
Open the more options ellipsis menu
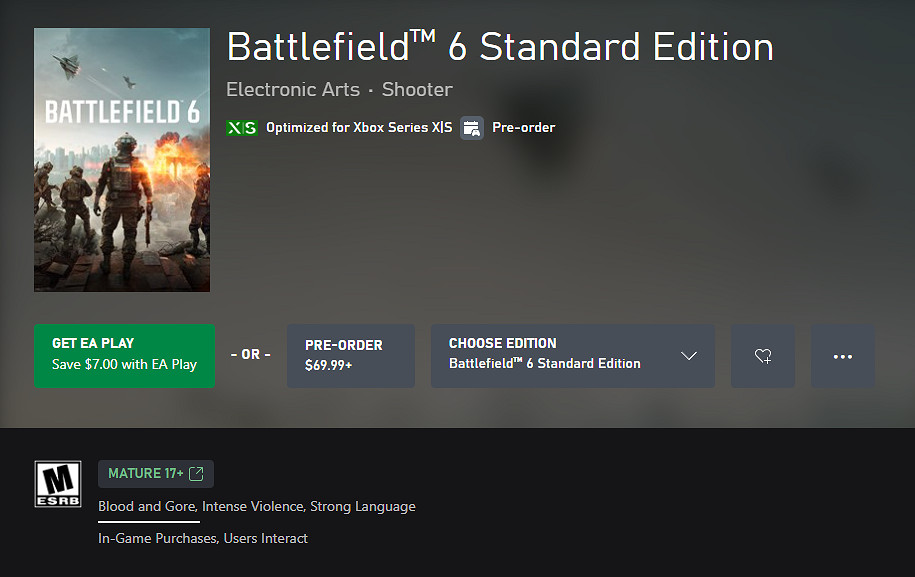click(842, 356)
